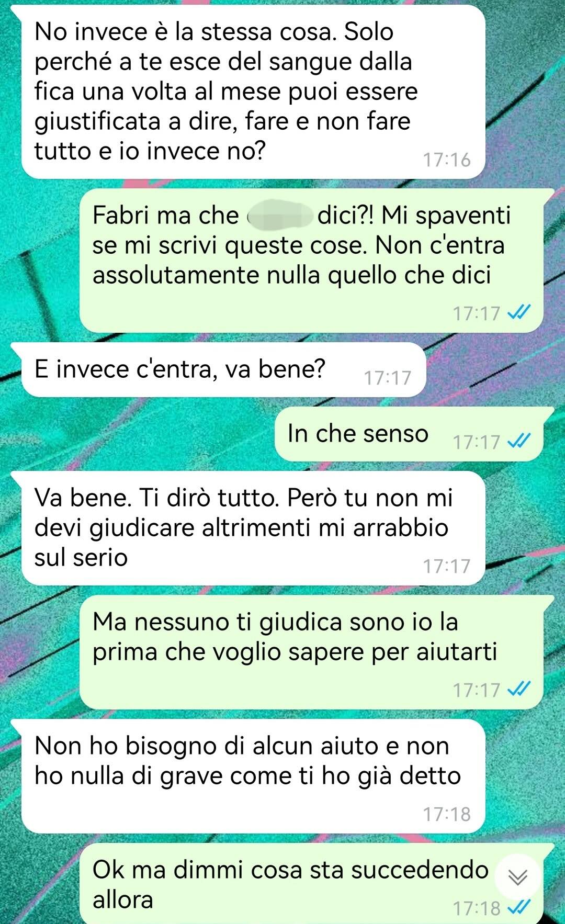
Task: Select the 'In che senso' sent message
Action: 409,434
